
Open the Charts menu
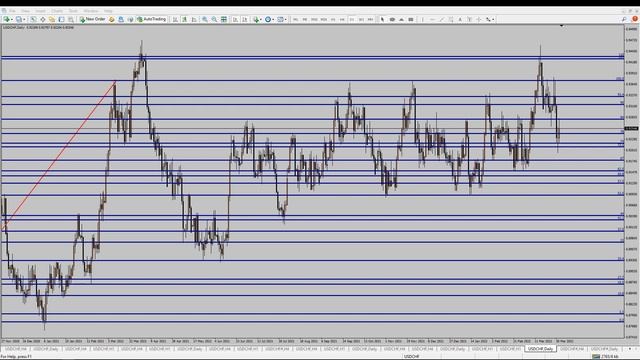[57, 11]
